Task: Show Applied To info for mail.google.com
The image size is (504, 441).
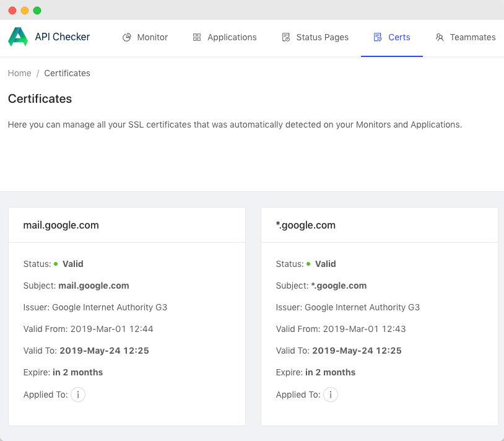Action: click(78, 395)
